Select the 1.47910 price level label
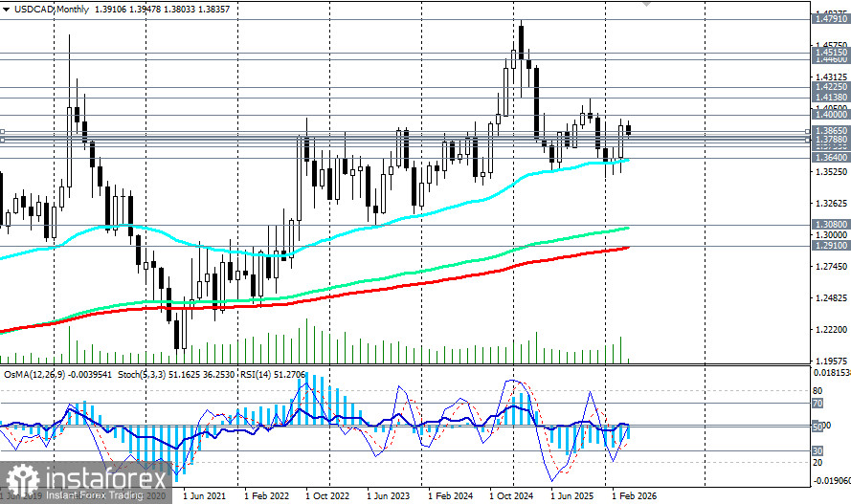851x504 pixels. 829,19
